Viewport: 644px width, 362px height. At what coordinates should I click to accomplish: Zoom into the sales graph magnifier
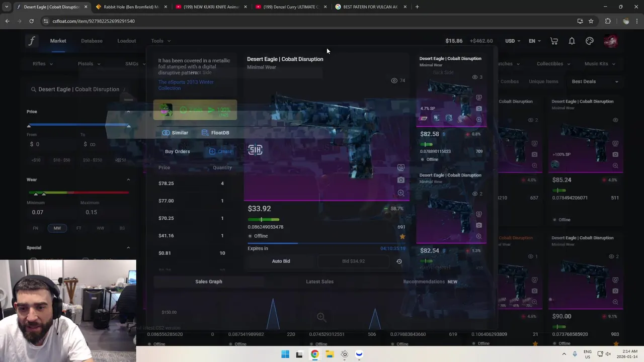(321, 317)
